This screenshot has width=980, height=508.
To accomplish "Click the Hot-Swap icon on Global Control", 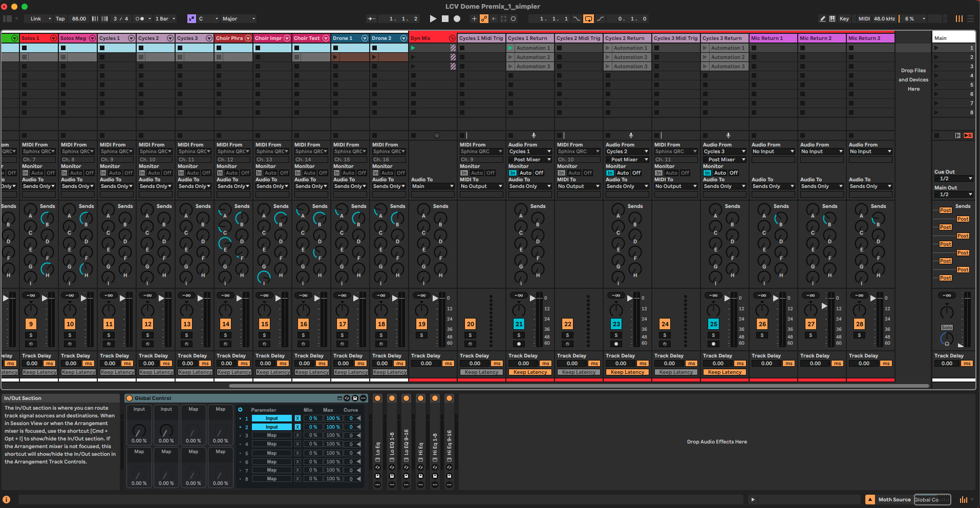I will [347, 398].
